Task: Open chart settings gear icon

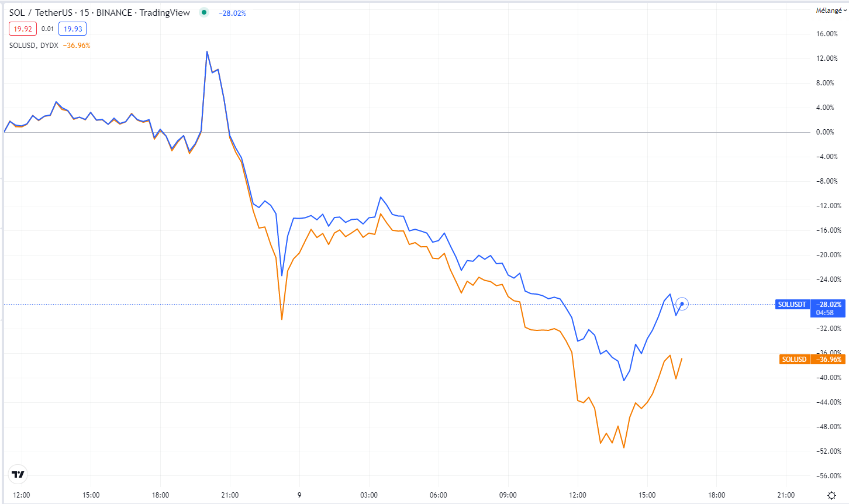Action: pos(831,495)
